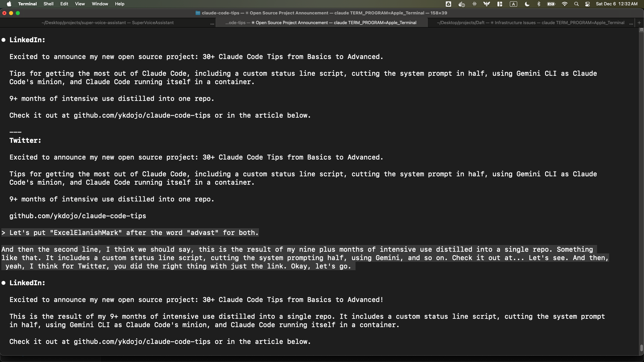Toggle Focus mode moon icon
Screen dimensions: 644x362
pyautogui.click(x=527, y=4)
